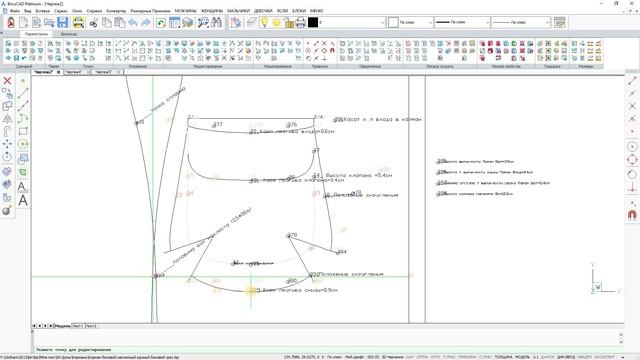Toggle the perpendicular snap icon on the right toolbar

coord(632,187)
